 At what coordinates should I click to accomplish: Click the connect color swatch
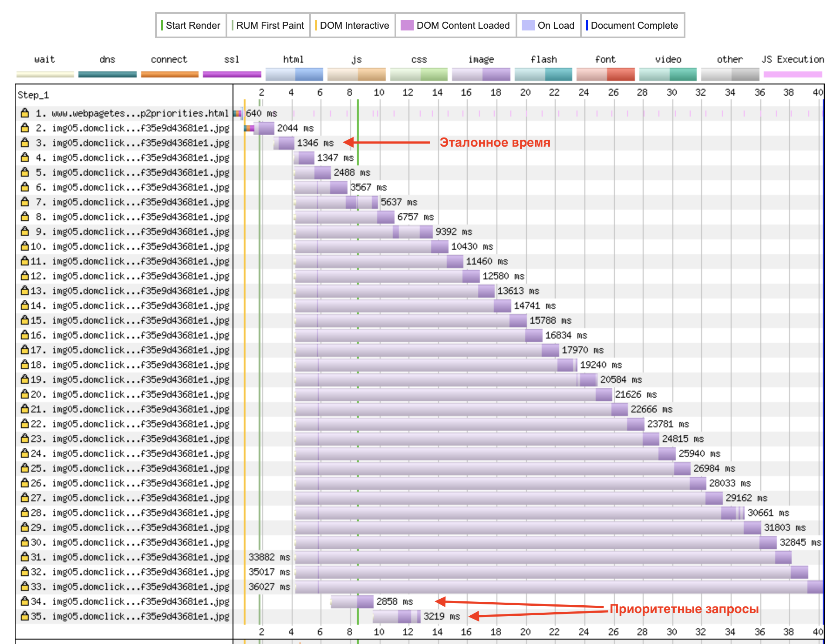(x=170, y=74)
